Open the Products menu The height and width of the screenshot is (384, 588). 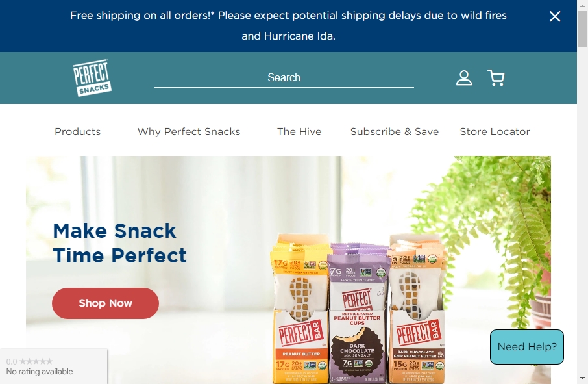pos(78,132)
